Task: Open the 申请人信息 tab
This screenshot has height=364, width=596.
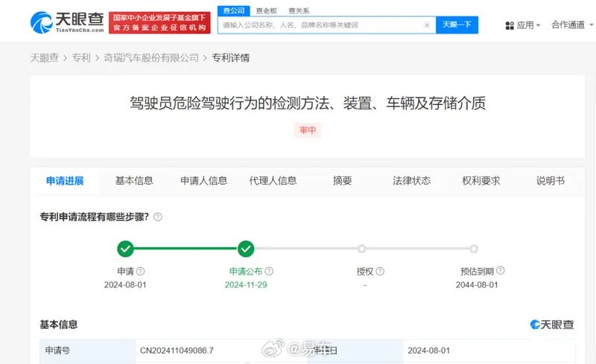Action: point(203,181)
